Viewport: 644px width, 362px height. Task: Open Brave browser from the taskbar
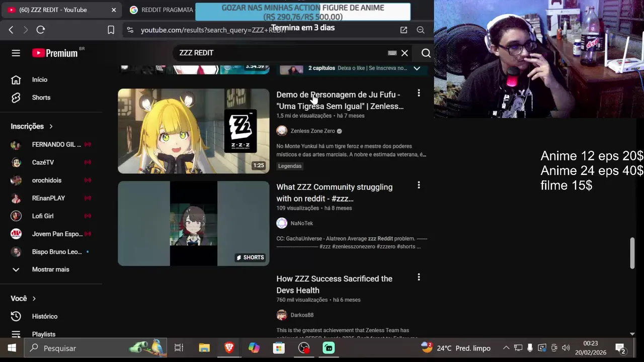coord(229,348)
